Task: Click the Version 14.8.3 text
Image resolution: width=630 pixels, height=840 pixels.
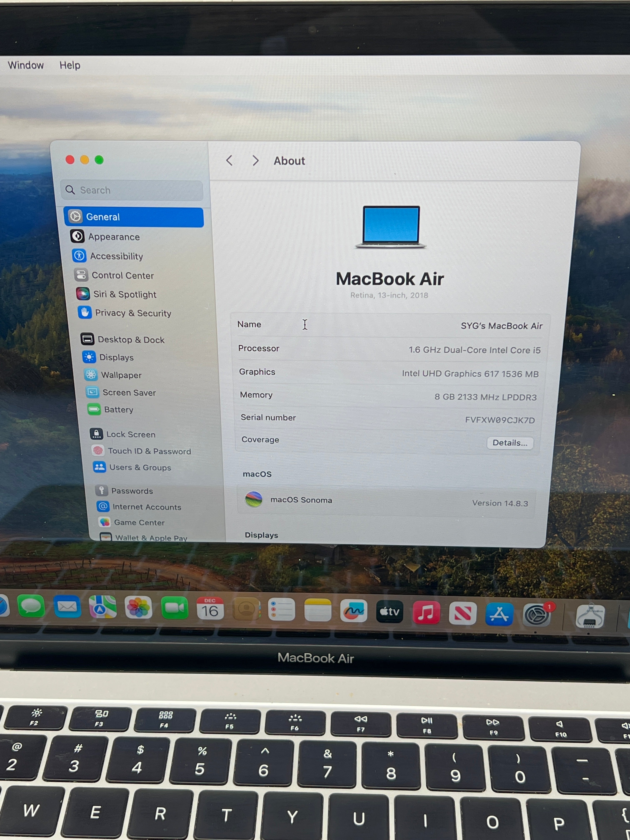Action: click(x=500, y=503)
